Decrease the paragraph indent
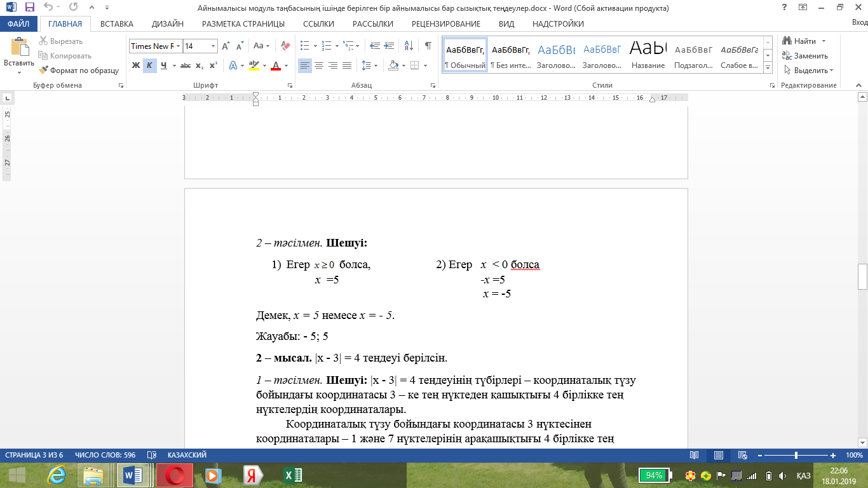The height and width of the screenshot is (488, 868). [374, 46]
